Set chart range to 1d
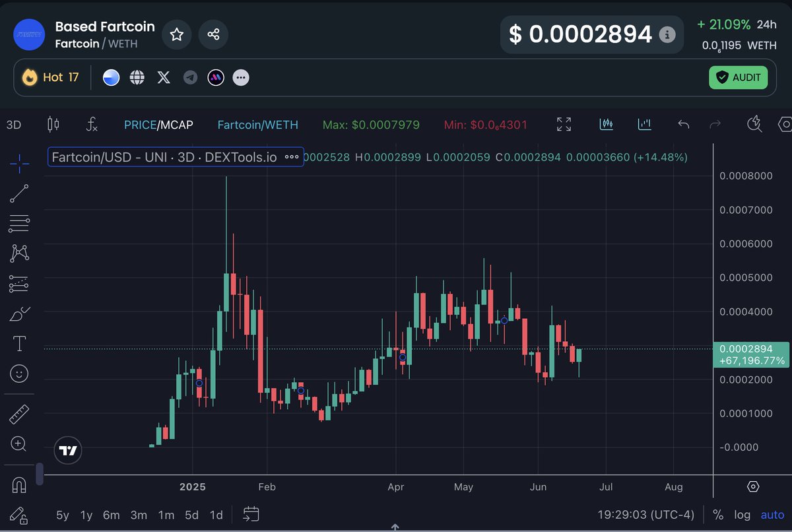The image size is (792, 532). pyautogui.click(x=216, y=515)
